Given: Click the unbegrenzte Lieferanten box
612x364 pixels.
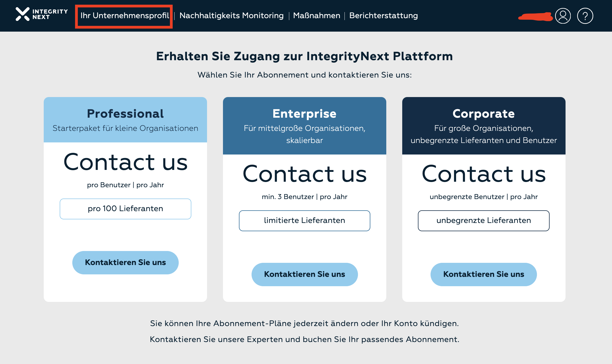Looking at the screenshot, I should click(484, 220).
